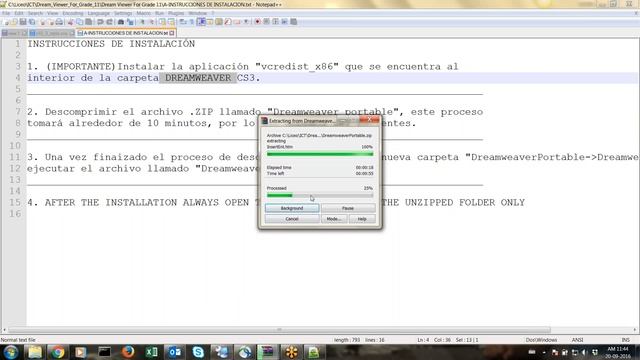Toggle the highlighted Indent Guide toolbar icon
The width and height of the screenshot is (640, 360).
201,22
